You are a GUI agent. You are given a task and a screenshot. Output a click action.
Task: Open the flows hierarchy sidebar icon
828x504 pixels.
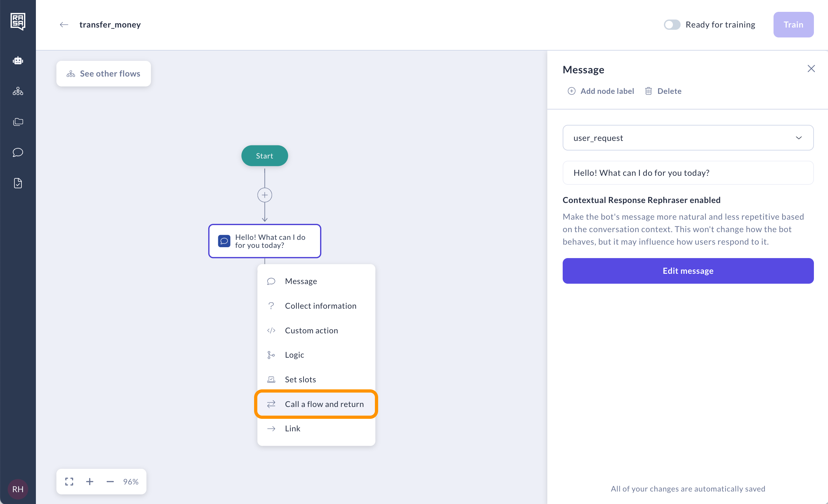click(18, 91)
